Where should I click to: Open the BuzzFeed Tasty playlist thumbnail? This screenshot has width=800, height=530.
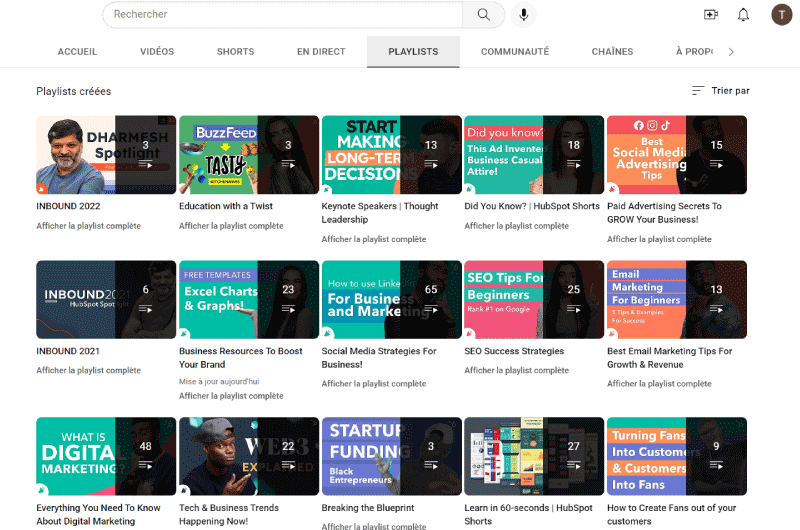[249, 155]
